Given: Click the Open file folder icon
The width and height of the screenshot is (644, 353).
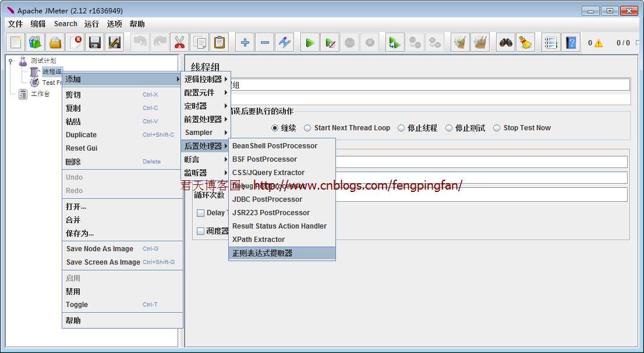Looking at the screenshot, I should pyautogui.click(x=55, y=42).
